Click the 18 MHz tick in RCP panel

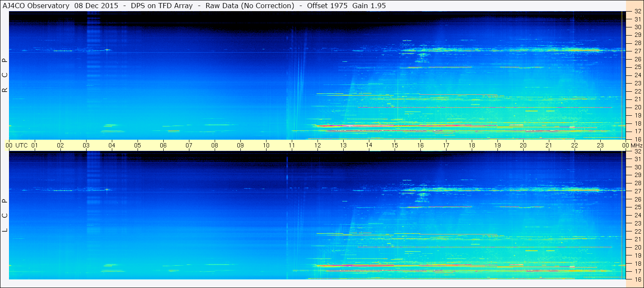[x=638, y=123]
